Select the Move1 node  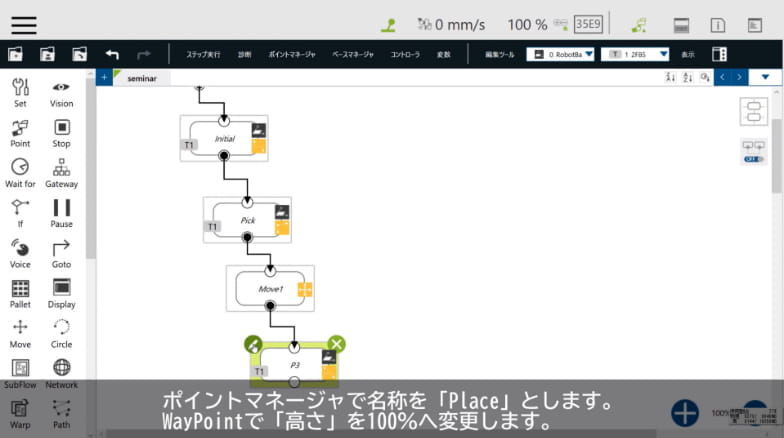point(270,288)
